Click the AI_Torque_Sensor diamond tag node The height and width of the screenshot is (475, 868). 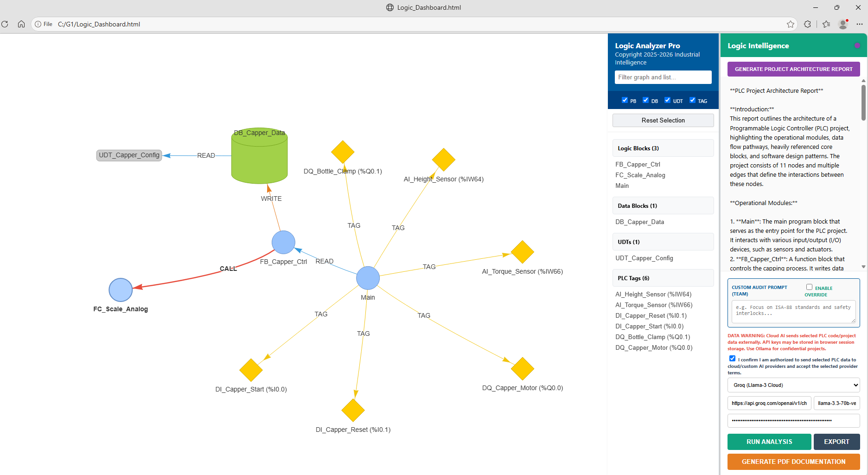coord(523,252)
